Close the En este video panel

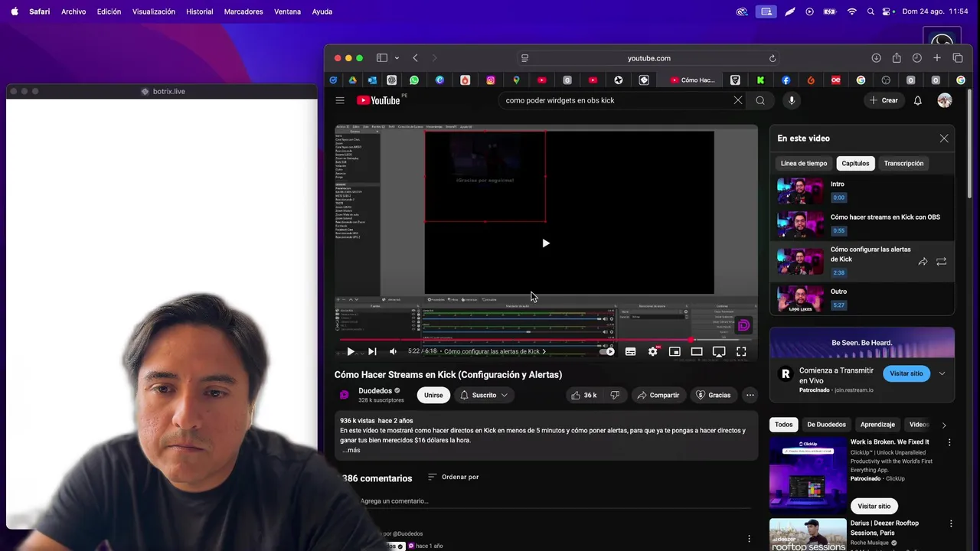click(944, 139)
